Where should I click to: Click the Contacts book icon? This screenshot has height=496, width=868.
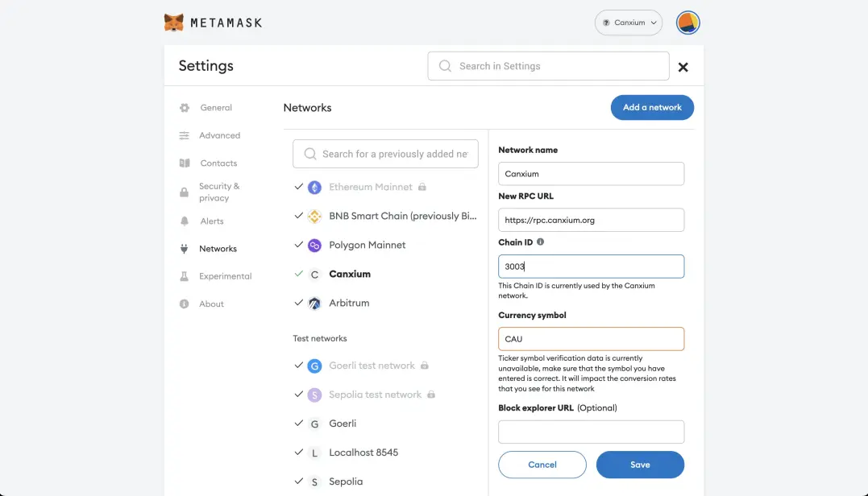pyautogui.click(x=185, y=163)
